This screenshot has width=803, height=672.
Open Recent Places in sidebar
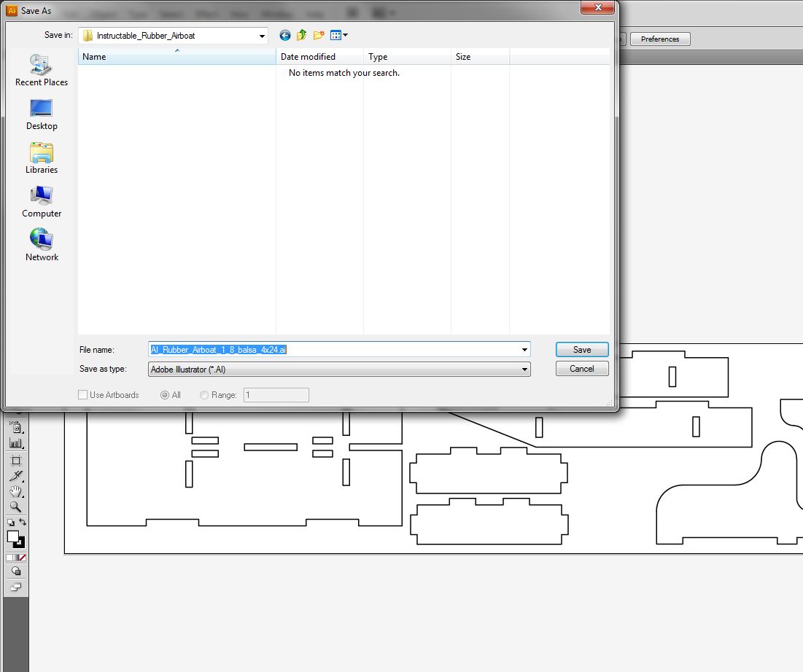click(42, 71)
